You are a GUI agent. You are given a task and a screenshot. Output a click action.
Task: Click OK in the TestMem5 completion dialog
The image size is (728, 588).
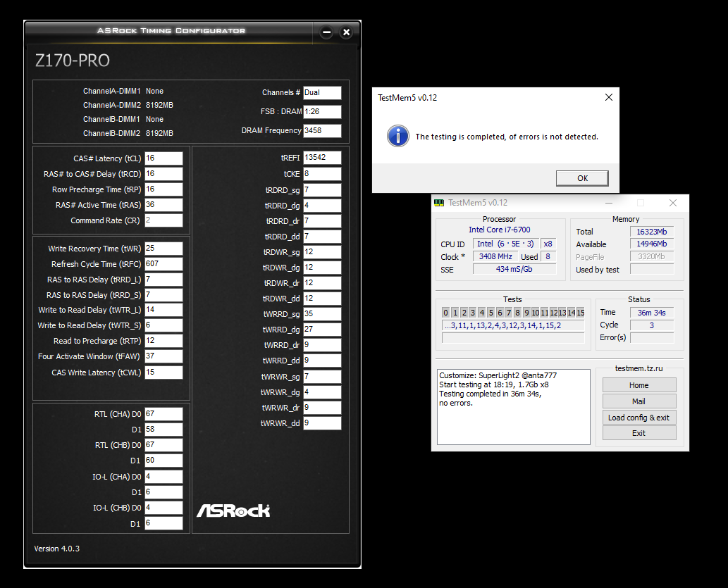(582, 178)
